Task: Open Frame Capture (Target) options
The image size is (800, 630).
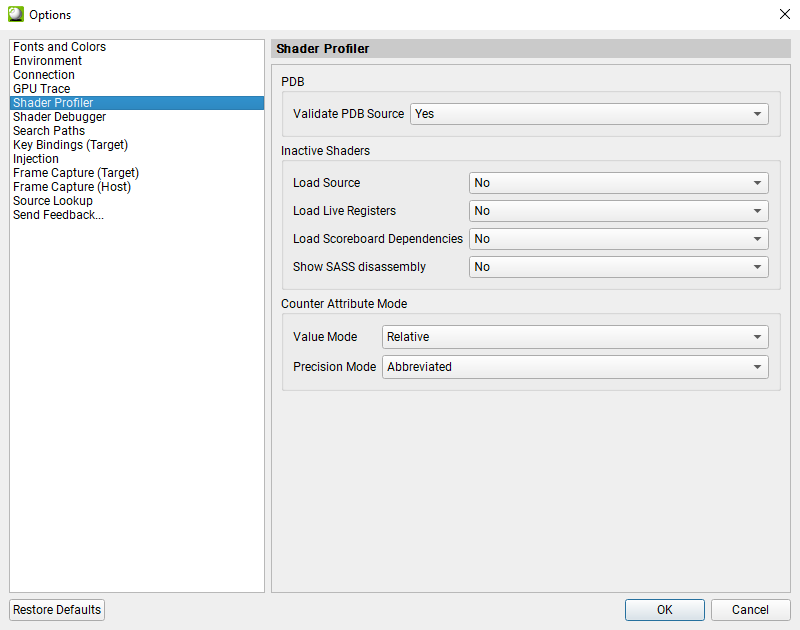Action: pyautogui.click(x=75, y=172)
